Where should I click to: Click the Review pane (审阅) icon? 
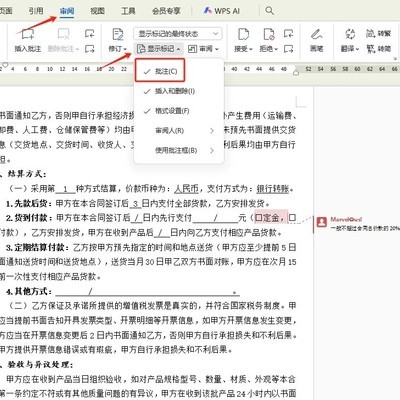point(193,49)
